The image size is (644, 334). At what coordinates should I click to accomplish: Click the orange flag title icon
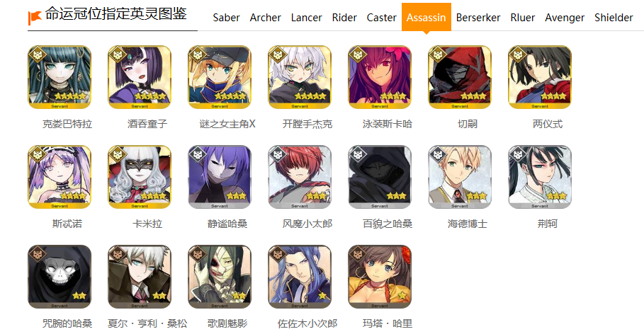point(35,17)
